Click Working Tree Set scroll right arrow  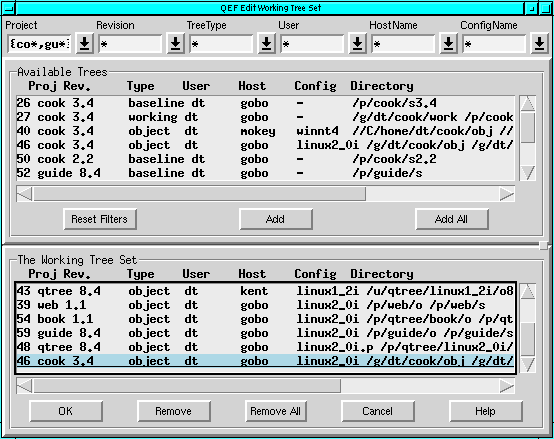(507, 386)
